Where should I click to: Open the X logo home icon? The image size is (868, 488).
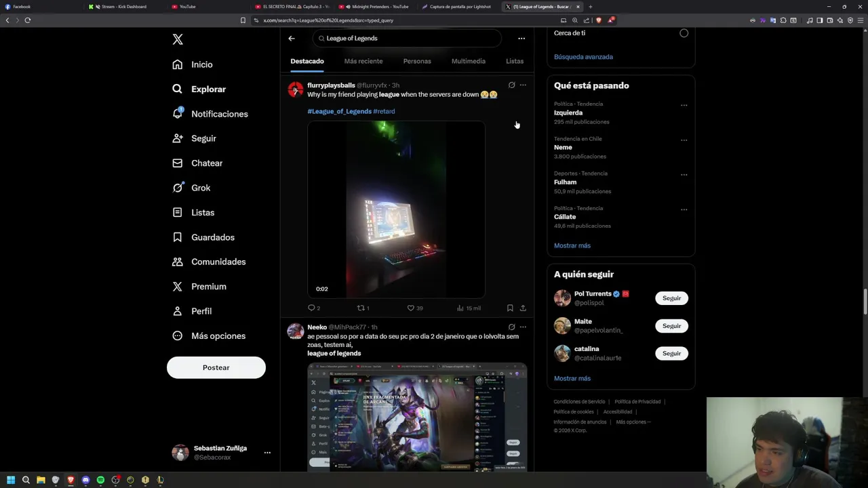coord(178,39)
